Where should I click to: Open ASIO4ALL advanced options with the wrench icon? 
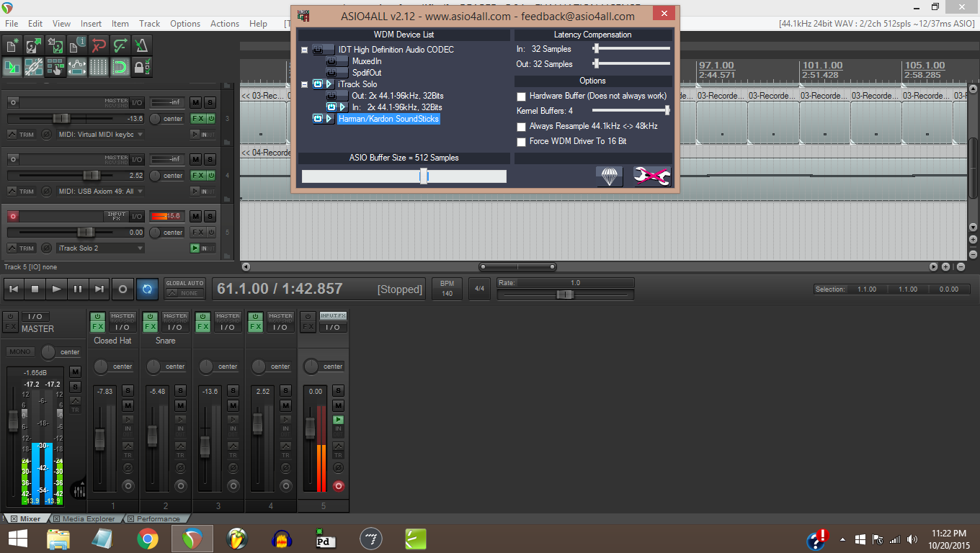click(x=651, y=175)
